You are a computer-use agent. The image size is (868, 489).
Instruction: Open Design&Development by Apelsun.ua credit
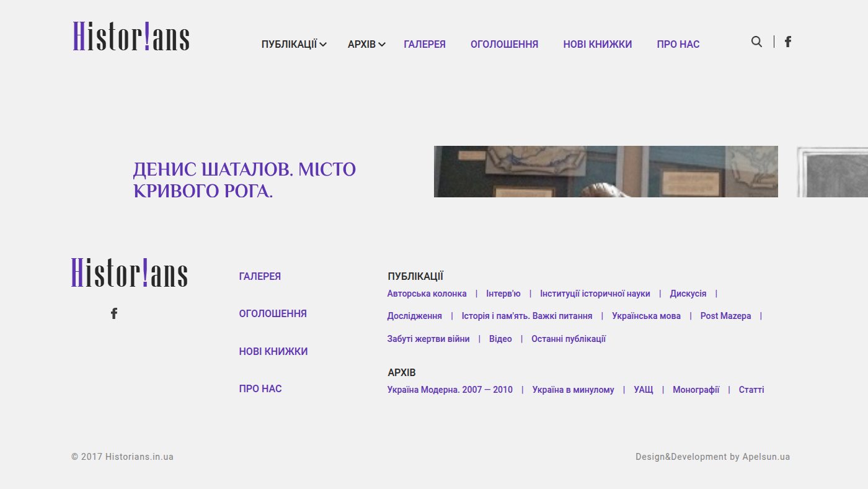point(713,457)
